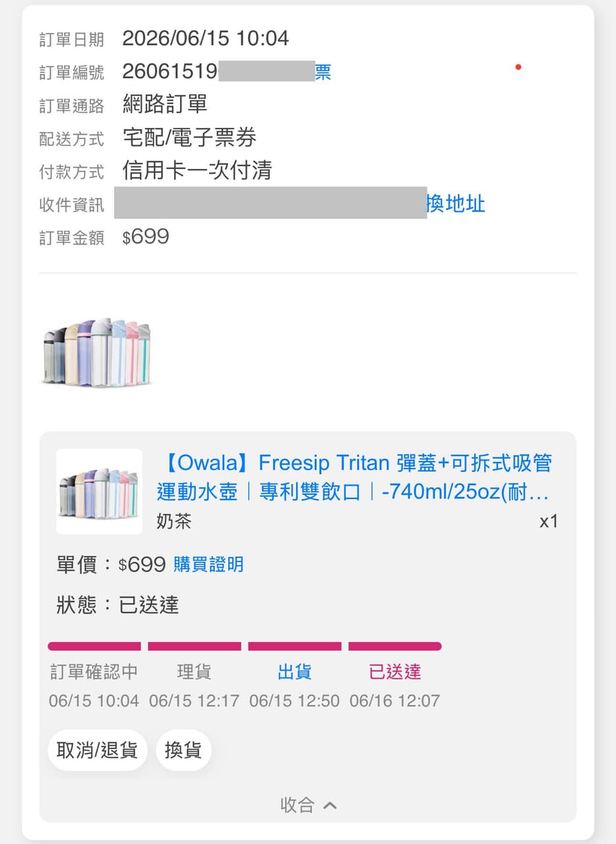Tap the 奶茶 color variant label

[x=174, y=521]
